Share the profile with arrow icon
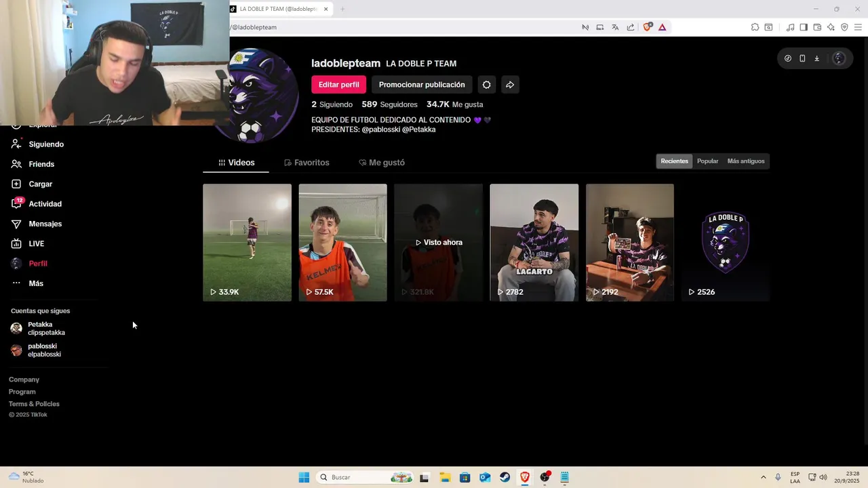 click(510, 85)
